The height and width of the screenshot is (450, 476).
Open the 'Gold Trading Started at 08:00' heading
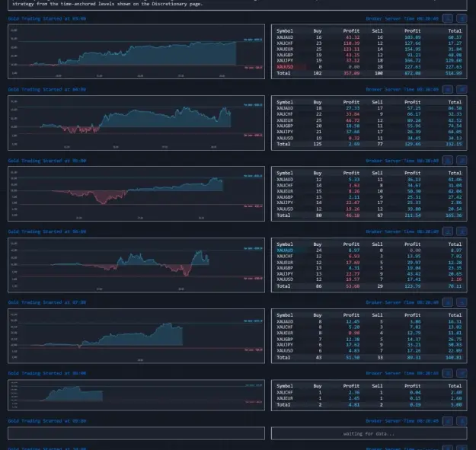[x=47, y=373]
